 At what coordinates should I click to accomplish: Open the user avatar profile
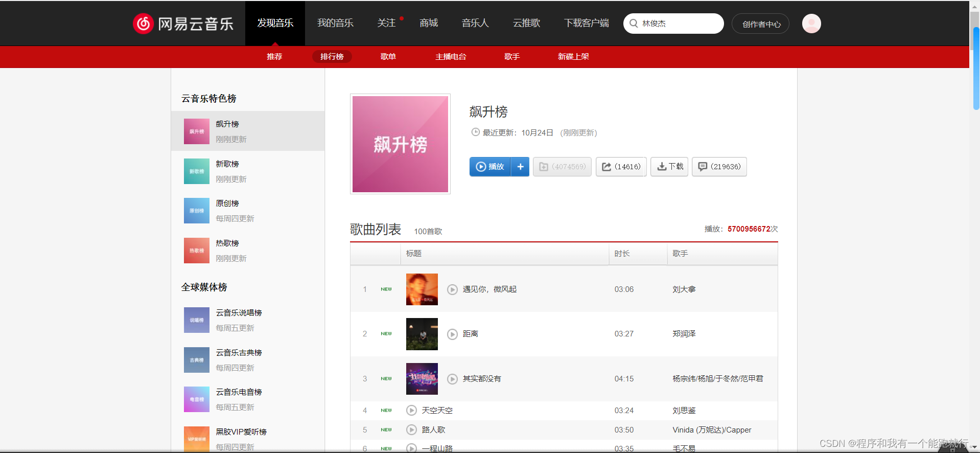tap(811, 24)
